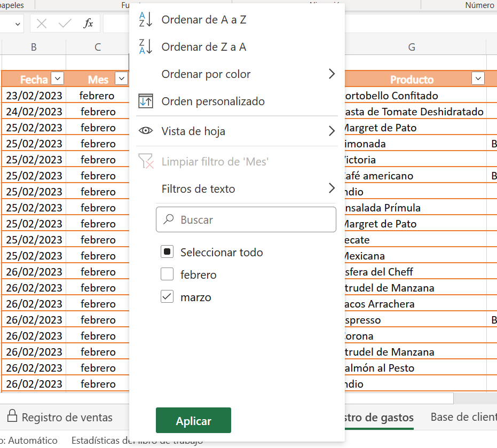
Task: Open the Fecha column filter dropdown
Action: 57,78
